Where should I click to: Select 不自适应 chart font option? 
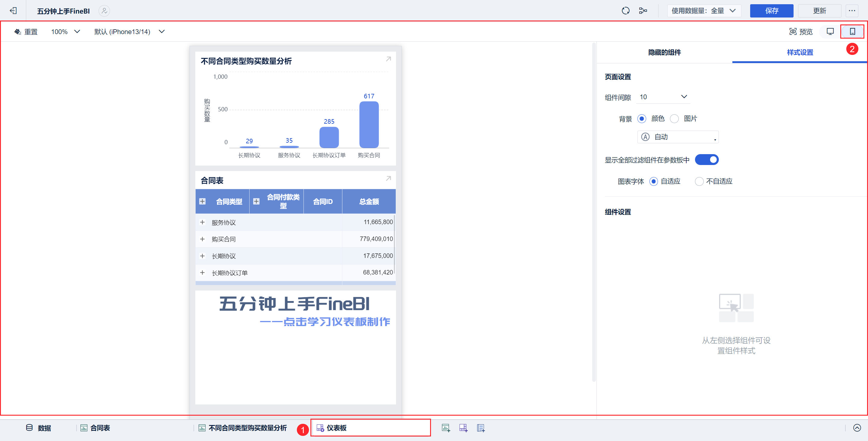pyautogui.click(x=699, y=181)
